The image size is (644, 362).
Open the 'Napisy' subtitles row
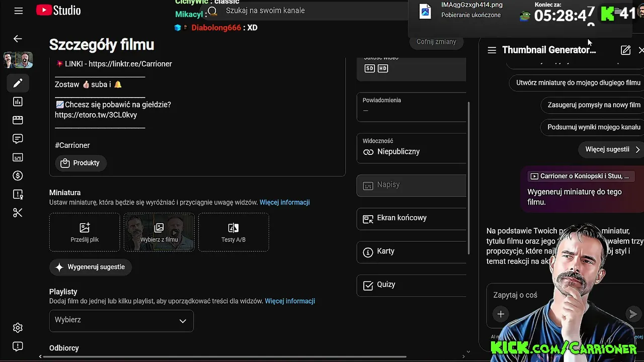(412, 185)
